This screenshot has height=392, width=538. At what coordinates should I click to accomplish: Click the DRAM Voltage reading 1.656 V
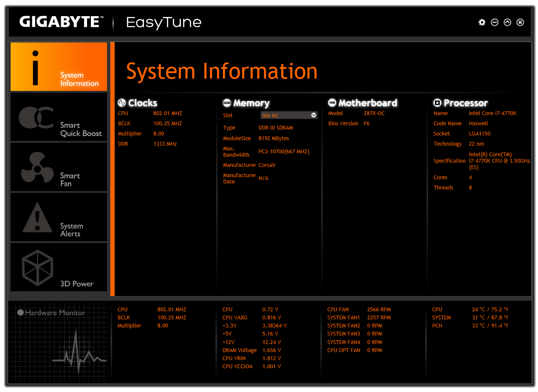(272, 350)
